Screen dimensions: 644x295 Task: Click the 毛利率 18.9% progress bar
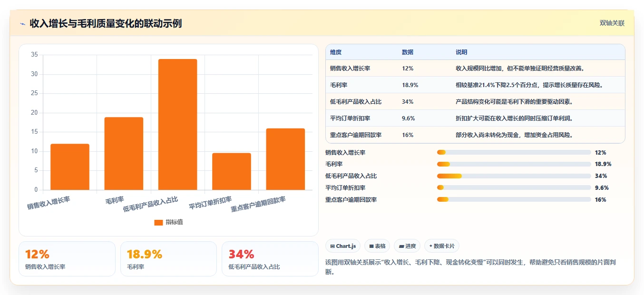click(x=514, y=164)
